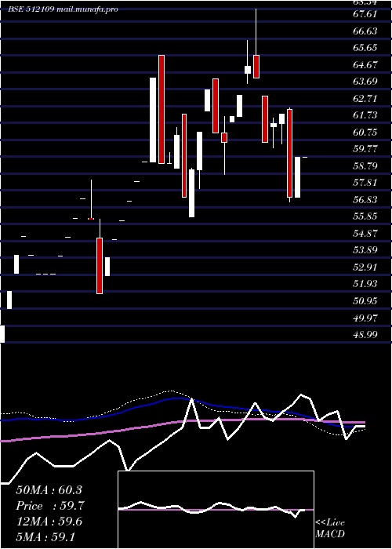This screenshot has width=392, height=549.
Task: Select the 58.79 price axis label
Action: click(x=365, y=166)
